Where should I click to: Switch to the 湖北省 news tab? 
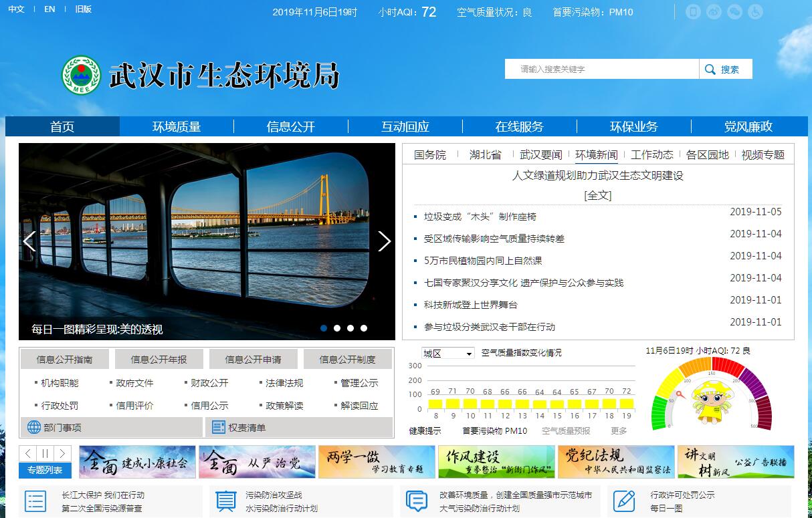[x=485, y=154]
